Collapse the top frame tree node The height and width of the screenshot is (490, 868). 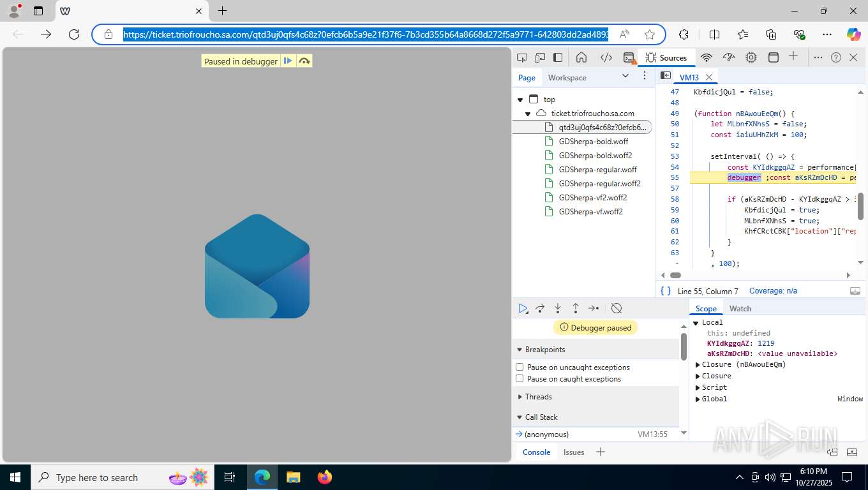point(520,100)
